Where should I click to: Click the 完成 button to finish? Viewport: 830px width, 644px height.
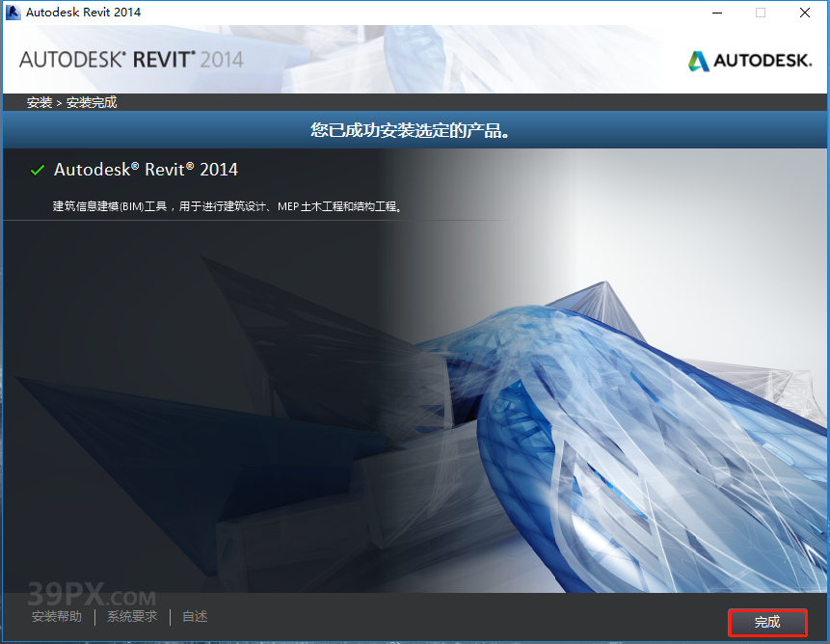pyautogui.click(x=767, y=622)
